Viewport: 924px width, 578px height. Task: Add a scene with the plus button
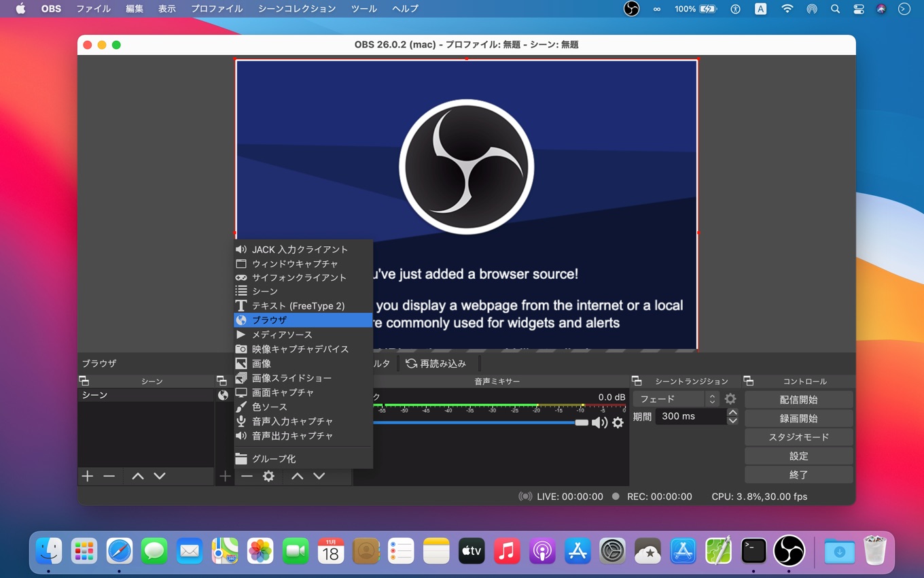click(88, 476)
